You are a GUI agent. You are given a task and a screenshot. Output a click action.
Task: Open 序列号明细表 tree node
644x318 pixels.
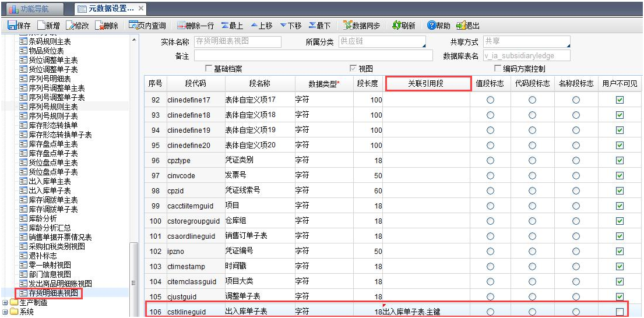tap(50, 79)
